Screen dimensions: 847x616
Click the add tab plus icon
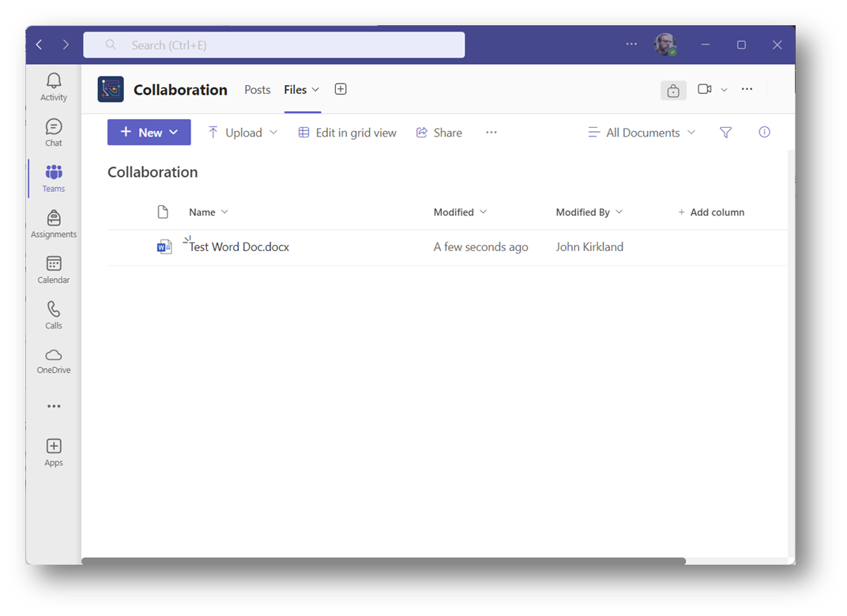coord(341,89)
